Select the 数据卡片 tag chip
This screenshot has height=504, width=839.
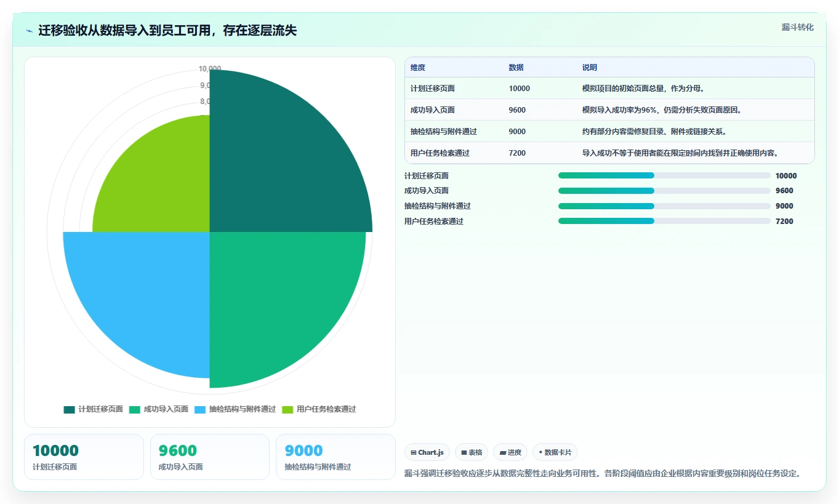(x=555, y=452)
